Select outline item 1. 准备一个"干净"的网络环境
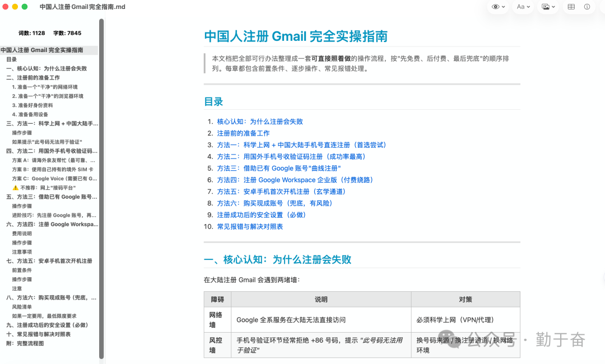The image size is (605, 364). click(45, 87)
